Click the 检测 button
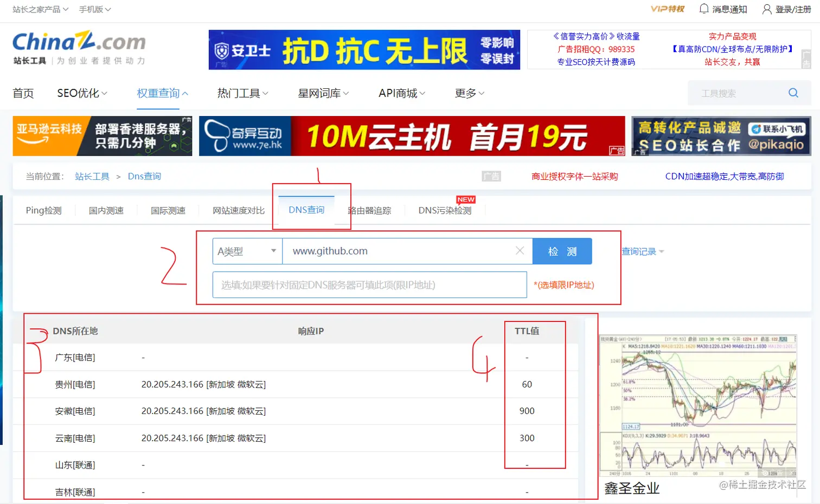Screen dimensions: 820x504 coord(562,251)
